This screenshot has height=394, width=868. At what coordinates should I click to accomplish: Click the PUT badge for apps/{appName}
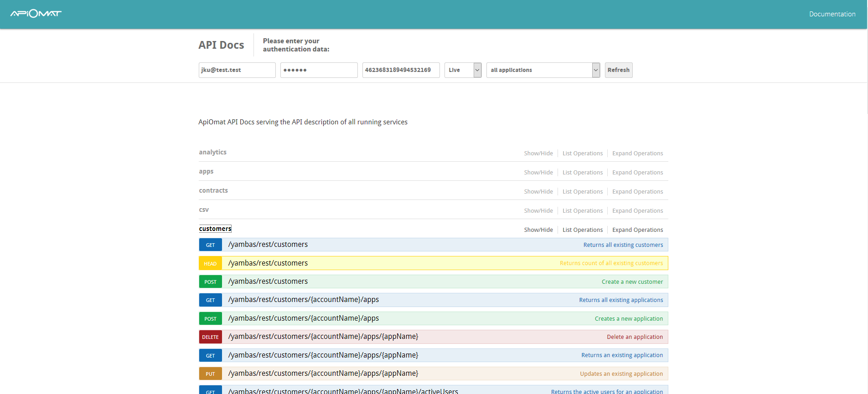click(210, 374)
